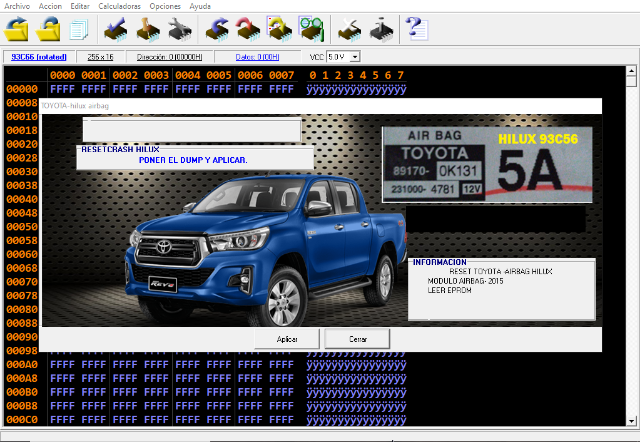Click the empty text field above RESETCRASH HILUX
This screenshot has width=640, height=442.
[x=192, y=131]
